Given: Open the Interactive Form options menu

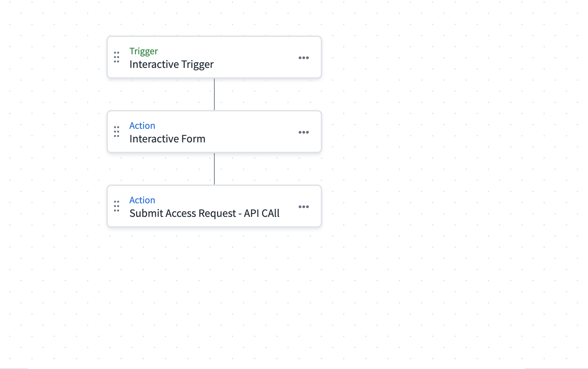Looking at the screenshot, I should click(x=303, y=132).
